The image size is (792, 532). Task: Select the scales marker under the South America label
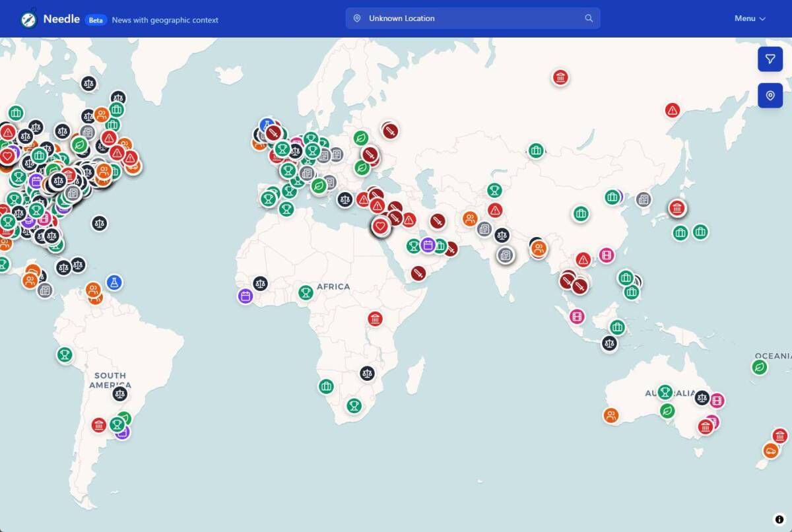(x=119, y=394)
